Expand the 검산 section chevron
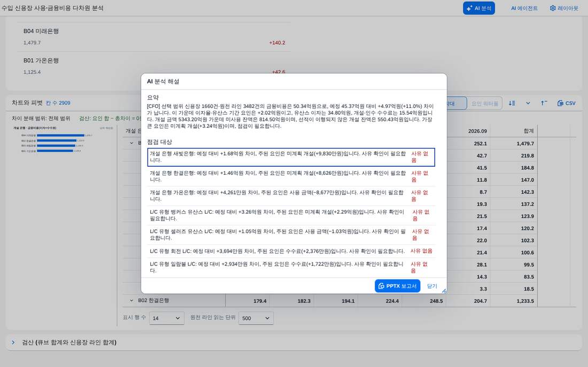The height and width of the screenshot is (367, 588). [13, 342]
